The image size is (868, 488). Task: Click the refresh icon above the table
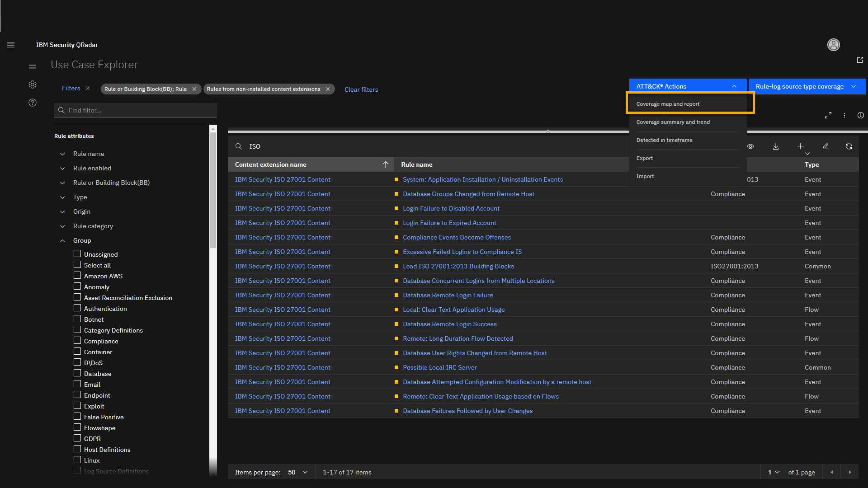click(x=849, y=146)
